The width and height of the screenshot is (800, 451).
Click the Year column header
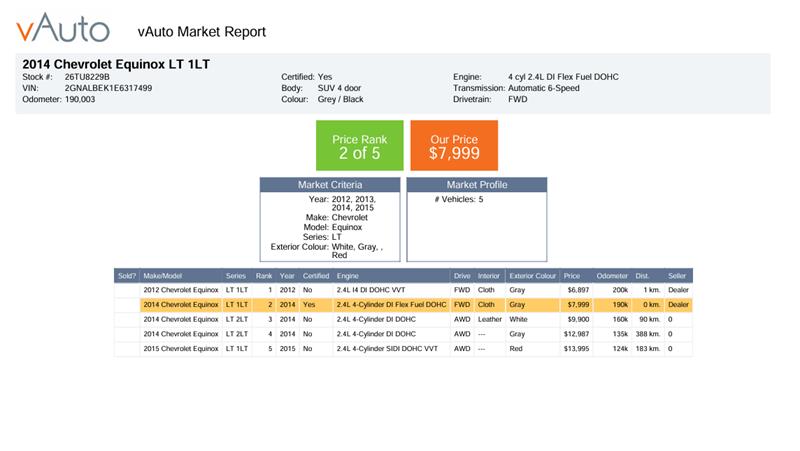point(287,275)
